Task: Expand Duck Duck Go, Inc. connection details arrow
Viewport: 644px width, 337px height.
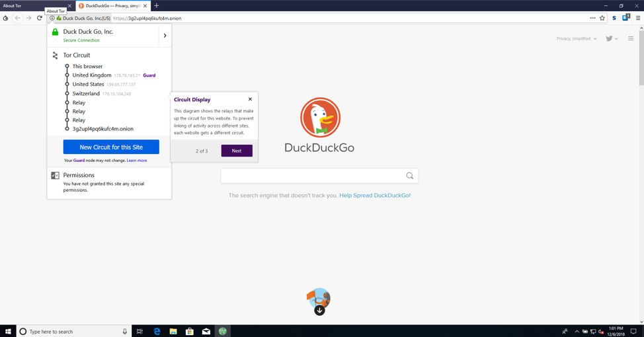Action: point(165,36)
